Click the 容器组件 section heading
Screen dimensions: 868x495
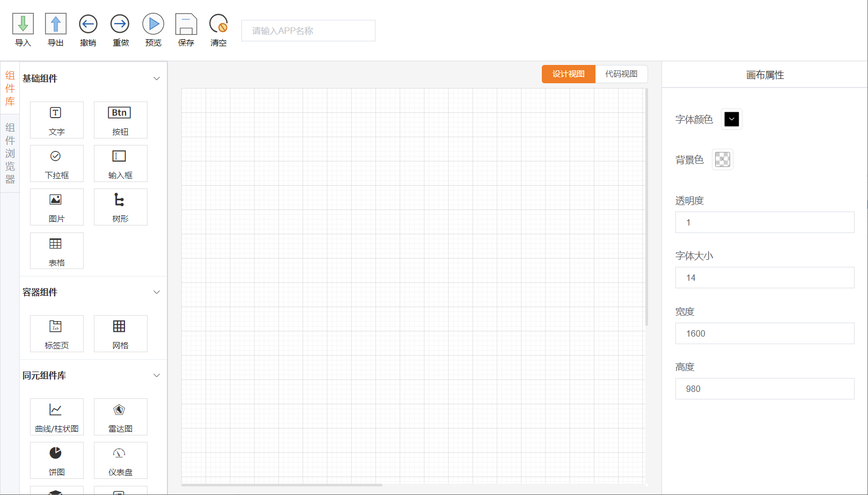tap(40, 292)
